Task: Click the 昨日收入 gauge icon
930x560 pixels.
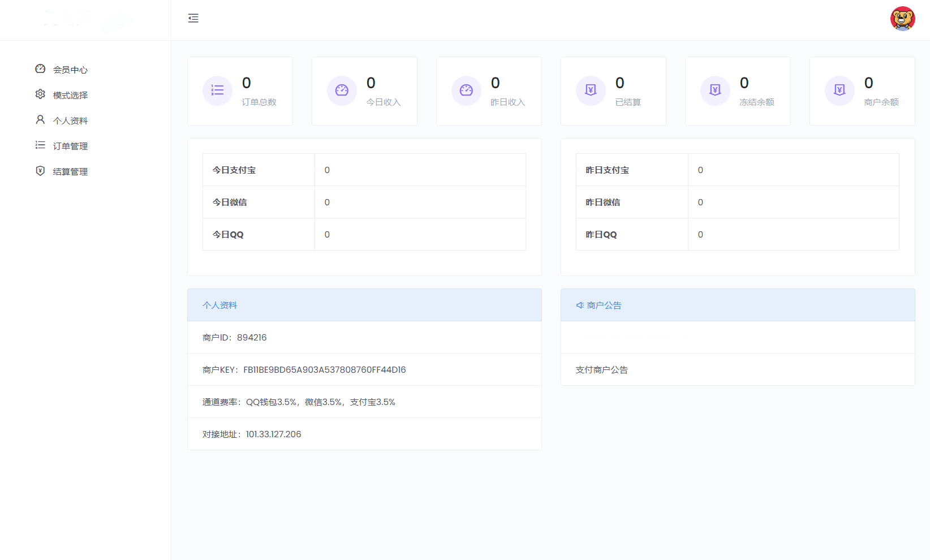Action: (x=466, y=91)
